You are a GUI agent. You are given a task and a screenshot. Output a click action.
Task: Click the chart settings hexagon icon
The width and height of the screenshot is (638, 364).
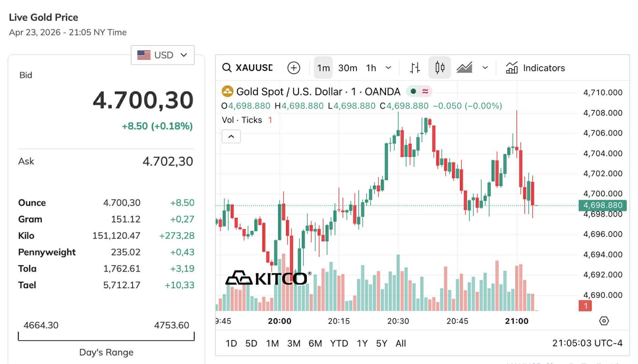tap(604, 321)
